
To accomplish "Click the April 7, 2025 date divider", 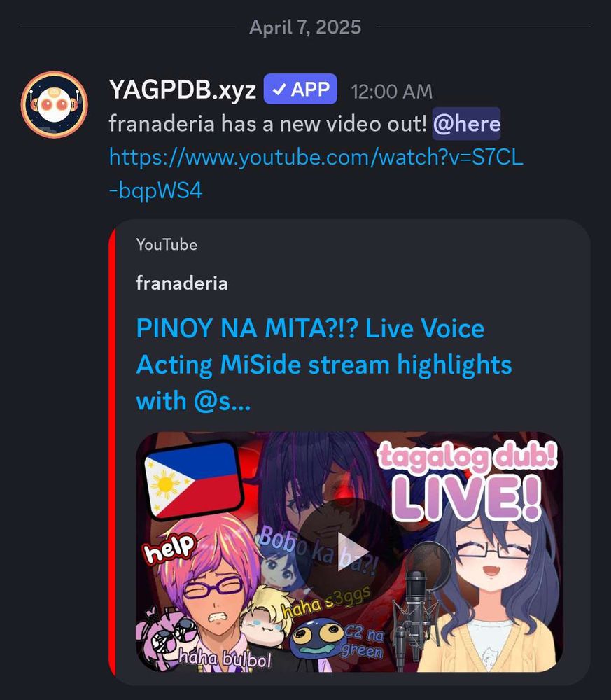I will tap(305, 27).
